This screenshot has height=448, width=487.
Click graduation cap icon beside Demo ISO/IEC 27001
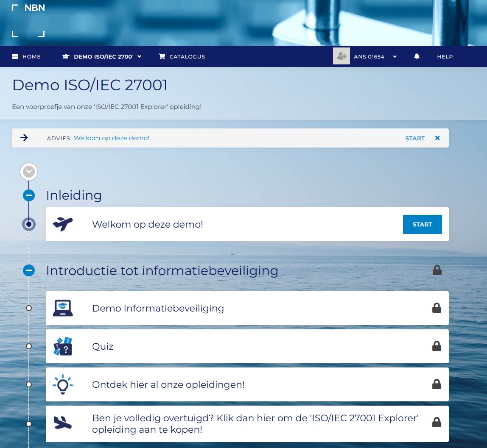66,56
